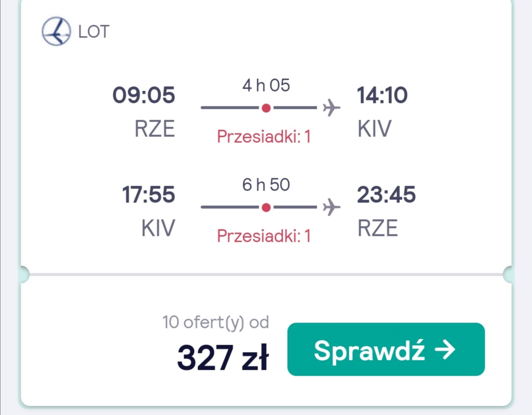Click the 4 h 05 duration label
Screen dimensions: 532x415
click(266, 85)
